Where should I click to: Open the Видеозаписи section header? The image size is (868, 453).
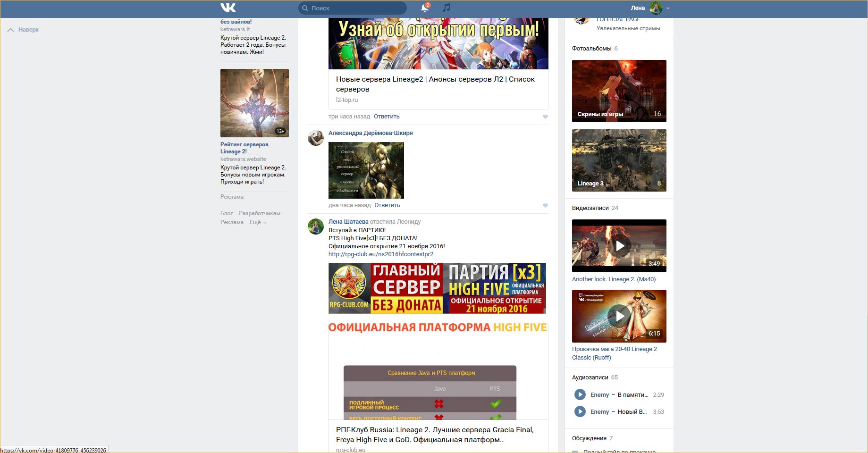590,208
